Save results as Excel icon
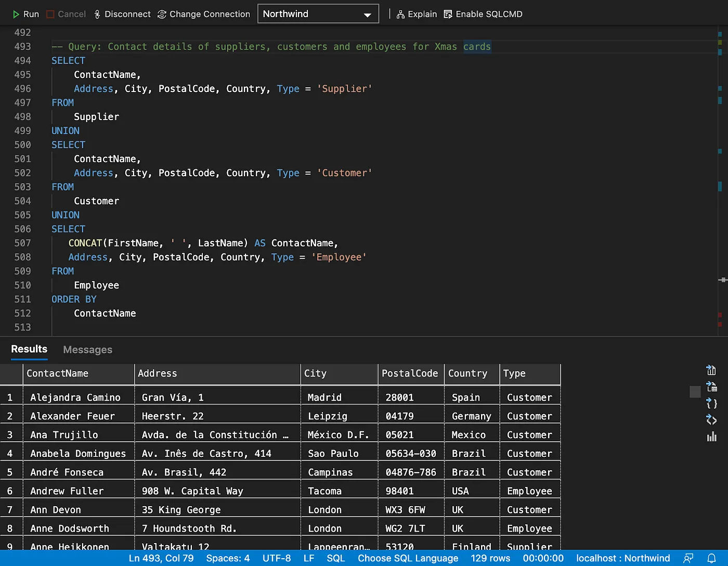The image size is (728, 566). [x=711, y=387]
